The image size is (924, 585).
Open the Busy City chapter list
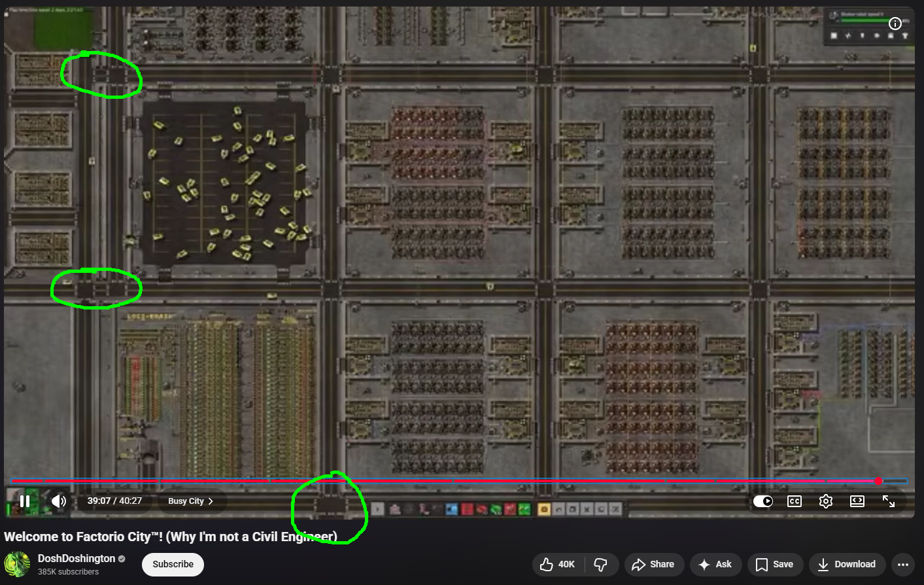pyautogui.click(x=191, y=501)
